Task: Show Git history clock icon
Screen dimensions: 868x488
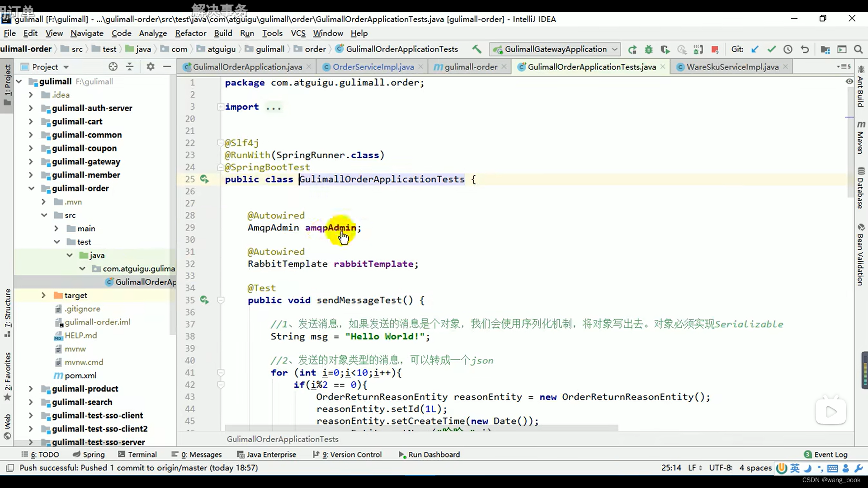Action: pos(788,49)
